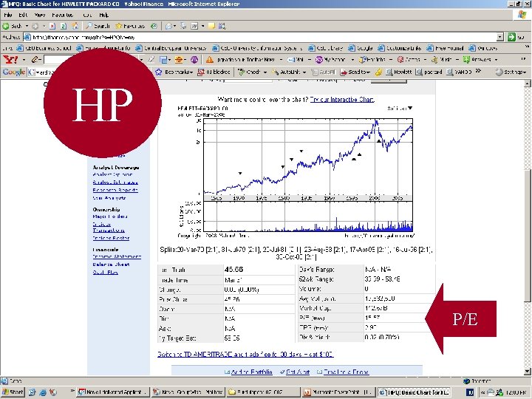Open the Tools menu
The width and height of the screenshot is (532, 399).
[87, 15]
